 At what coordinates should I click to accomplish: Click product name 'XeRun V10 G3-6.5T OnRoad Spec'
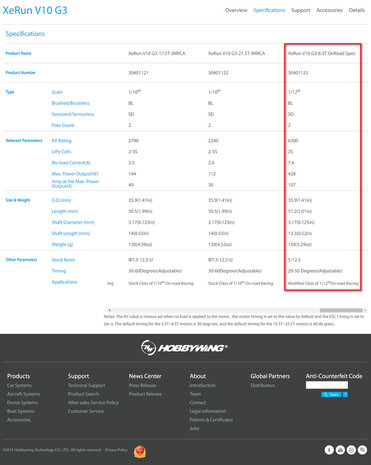(x=322, y=53)
